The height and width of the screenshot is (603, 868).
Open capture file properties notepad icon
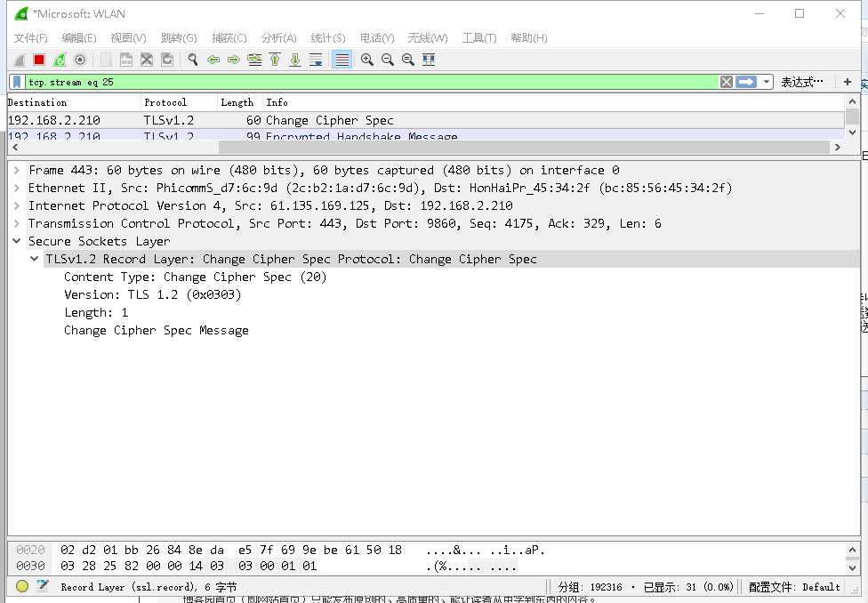[43, 586]
